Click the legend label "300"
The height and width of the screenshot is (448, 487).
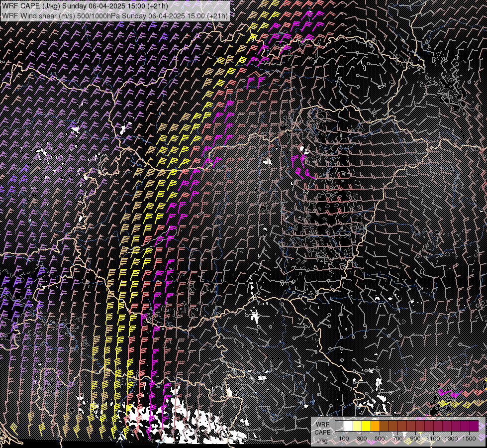tap(362, 439)
